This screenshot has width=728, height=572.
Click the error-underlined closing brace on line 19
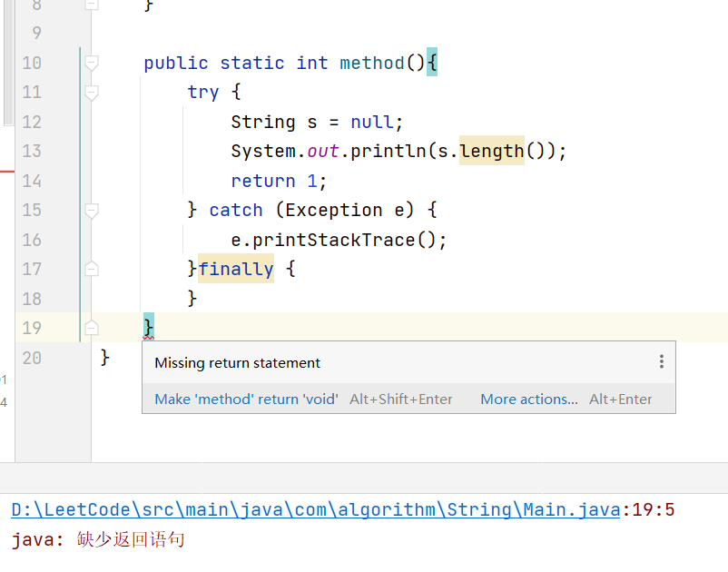click(149, 327)
